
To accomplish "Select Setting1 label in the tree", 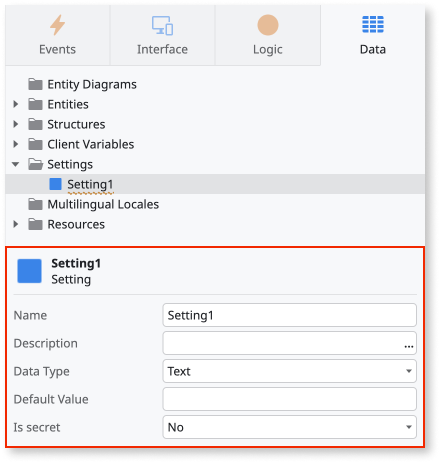I will [x=90, y=184].
